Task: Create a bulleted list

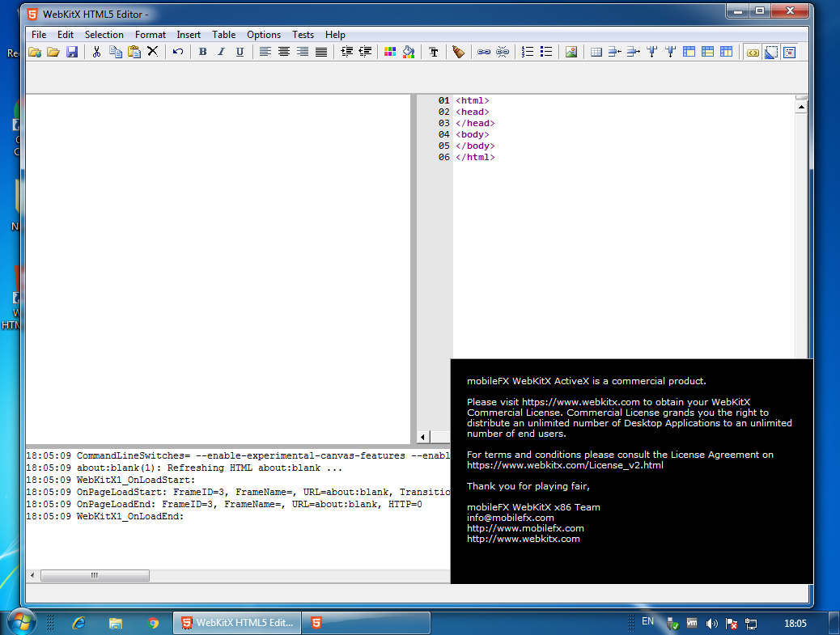Action: tap(546, 52)
